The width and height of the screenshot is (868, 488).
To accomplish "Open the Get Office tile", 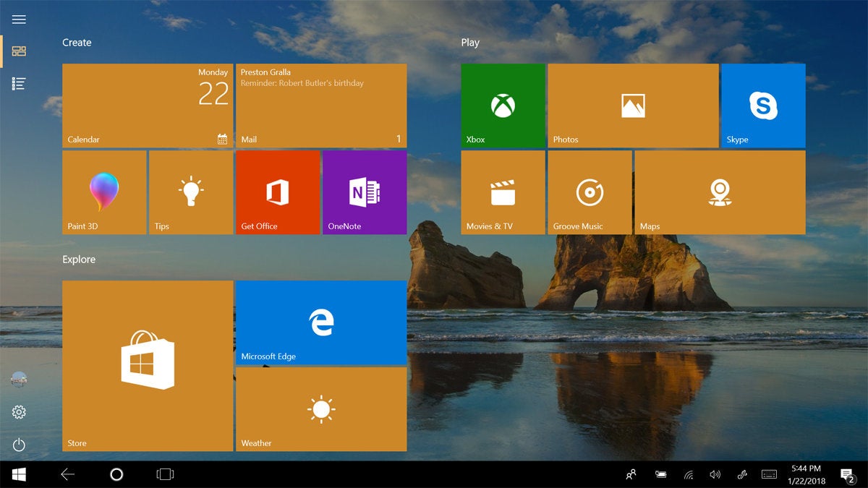I will (278, 192).
